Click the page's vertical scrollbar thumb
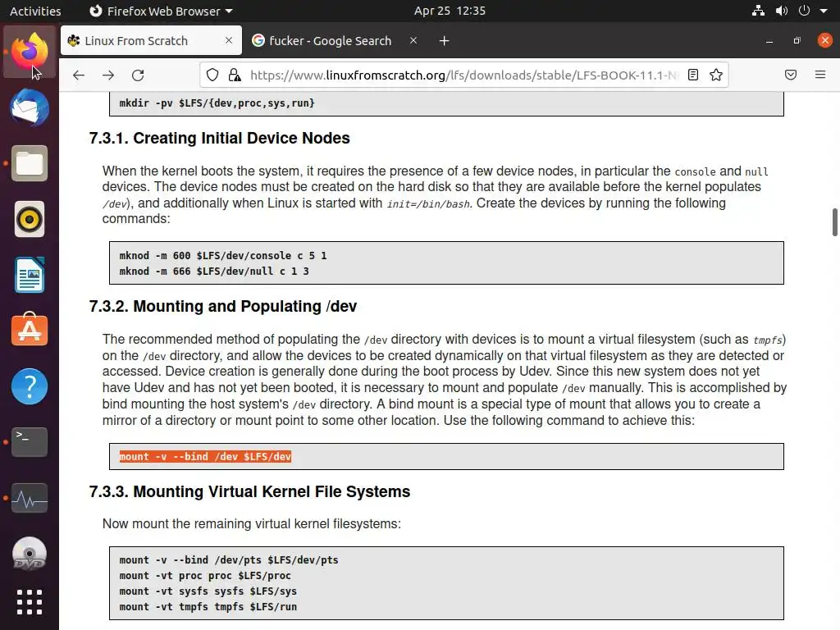The image size is (840, 630). pos(835,221)
